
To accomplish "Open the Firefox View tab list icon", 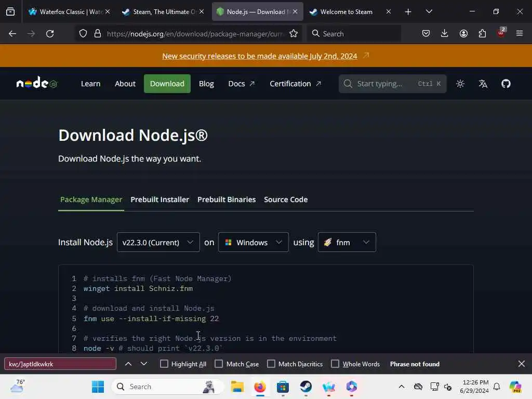I will coord(10,12).
